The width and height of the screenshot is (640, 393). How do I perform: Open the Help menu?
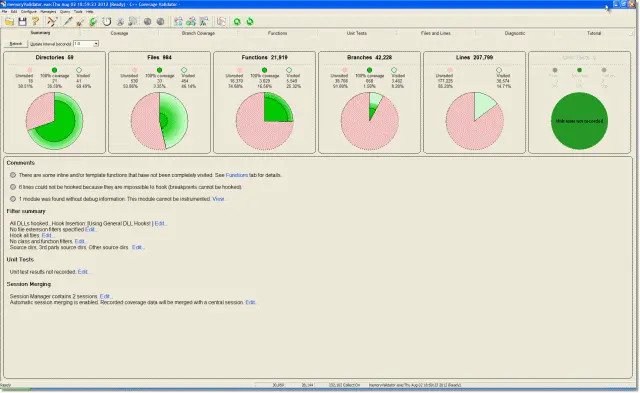tap(90, 11)
